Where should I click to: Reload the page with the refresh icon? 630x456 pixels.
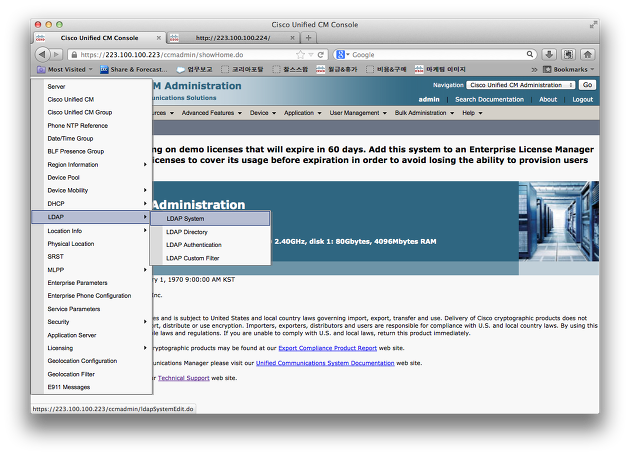(321, 55)
